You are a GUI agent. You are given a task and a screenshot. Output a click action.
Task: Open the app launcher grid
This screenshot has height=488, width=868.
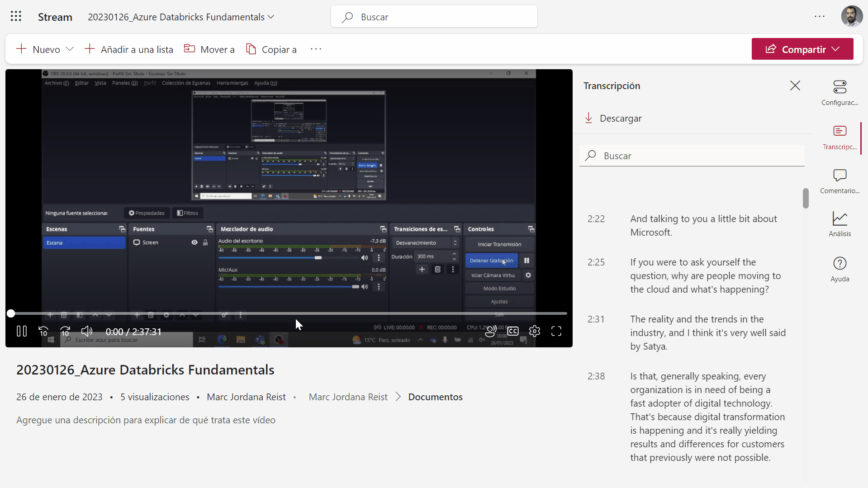tap(16, 17)
